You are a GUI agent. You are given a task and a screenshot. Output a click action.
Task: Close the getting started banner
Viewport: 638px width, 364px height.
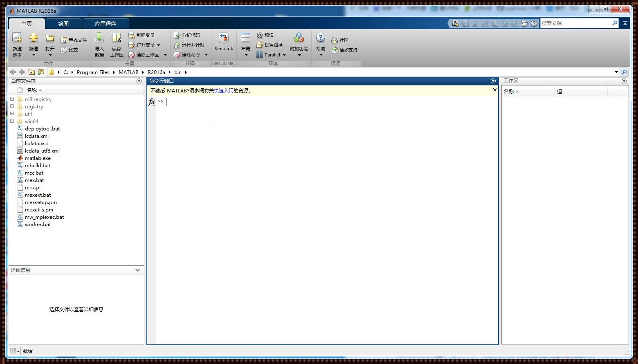(494, 90)
